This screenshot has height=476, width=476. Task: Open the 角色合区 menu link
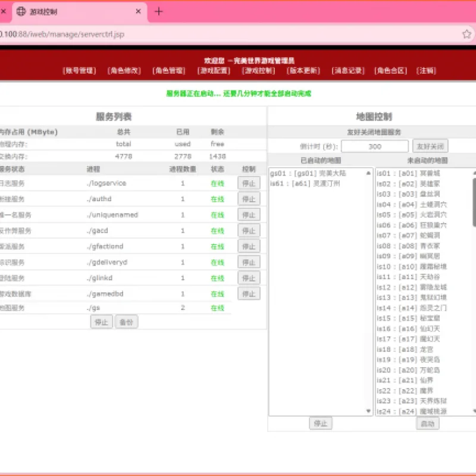(x=390, y=71)
